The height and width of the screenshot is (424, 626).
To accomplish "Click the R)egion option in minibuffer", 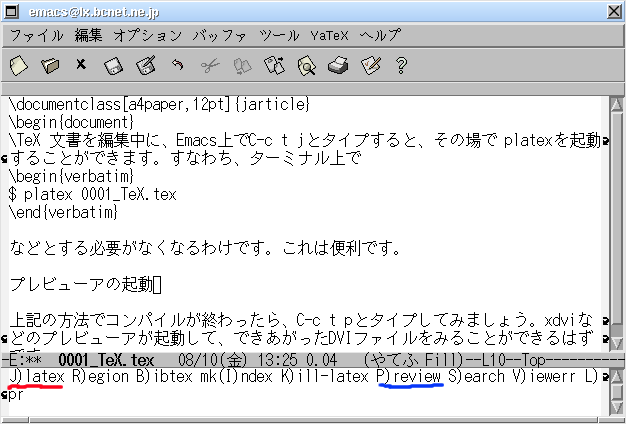I will coord(101,376).
